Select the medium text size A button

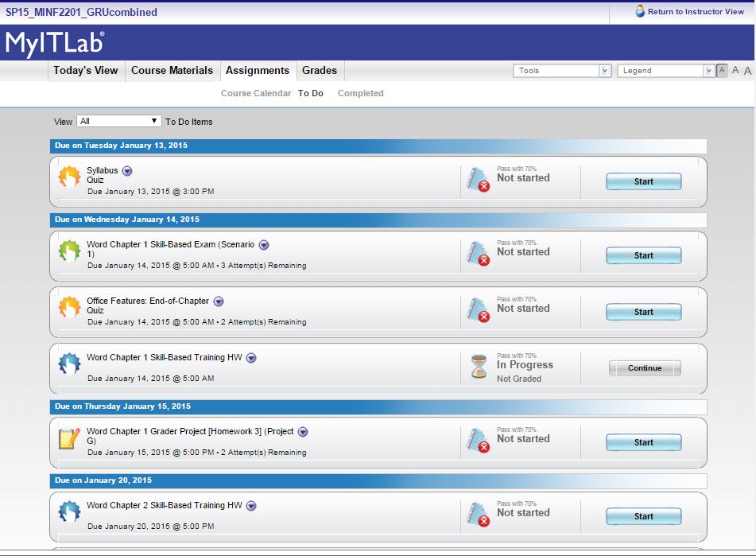[735, 71]
